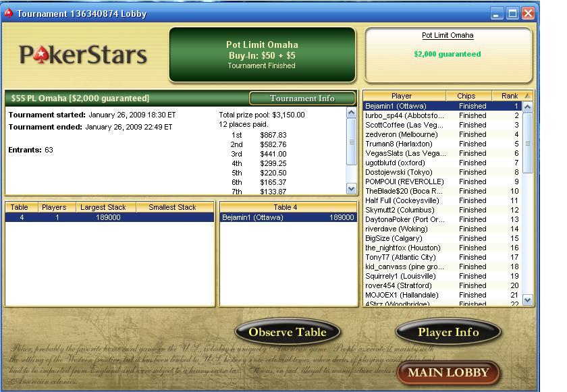
Task: Select player the_nightfox (Houston)
Action: 443,248
